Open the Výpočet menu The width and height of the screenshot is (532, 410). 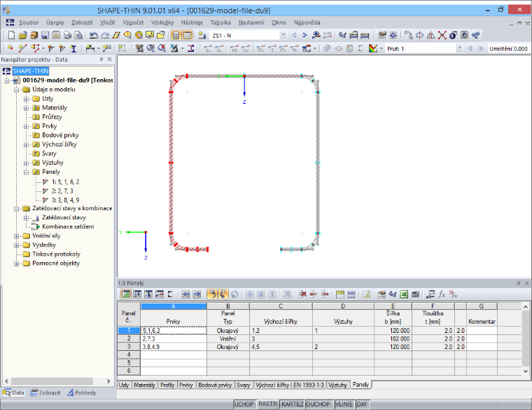click(x=133, y=22)
